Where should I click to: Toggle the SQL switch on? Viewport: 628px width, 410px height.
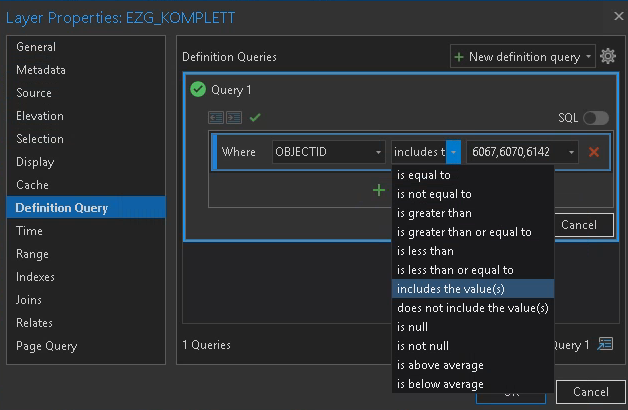click(596, 118)
